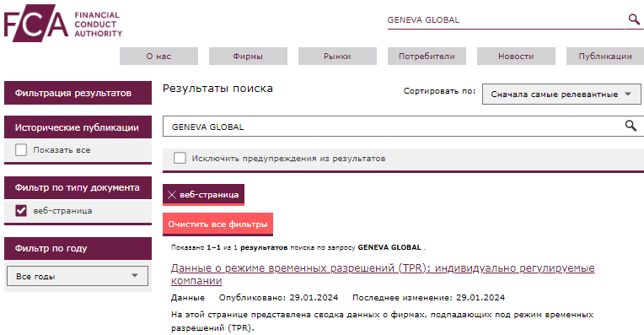Open the Рынки menu
This screenshot has width=644, height=335.
(x=337, y=57)
